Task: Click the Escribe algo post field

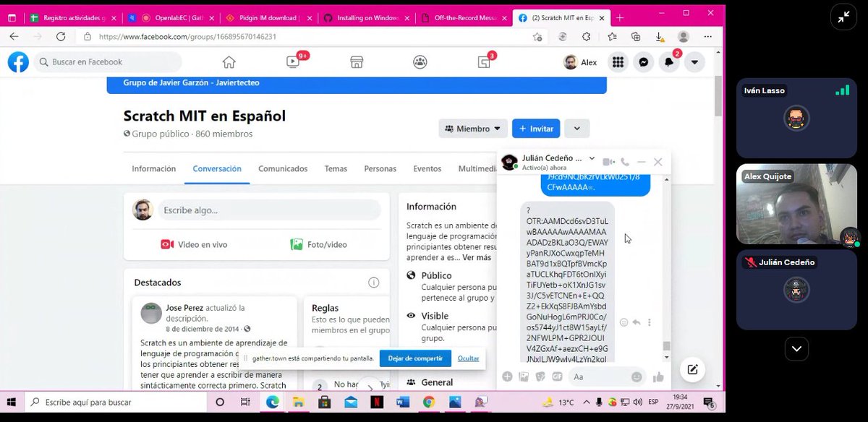Action: pyautogui.click(x=269, y=210)
